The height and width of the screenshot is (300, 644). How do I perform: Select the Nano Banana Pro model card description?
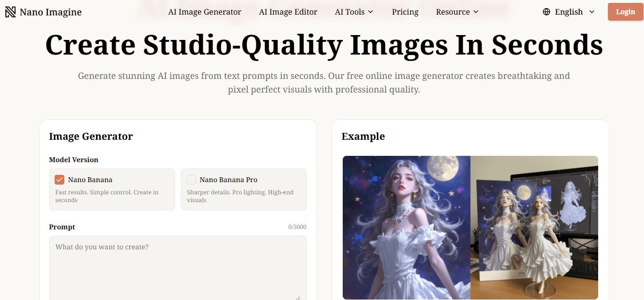[x=240, y=196]
